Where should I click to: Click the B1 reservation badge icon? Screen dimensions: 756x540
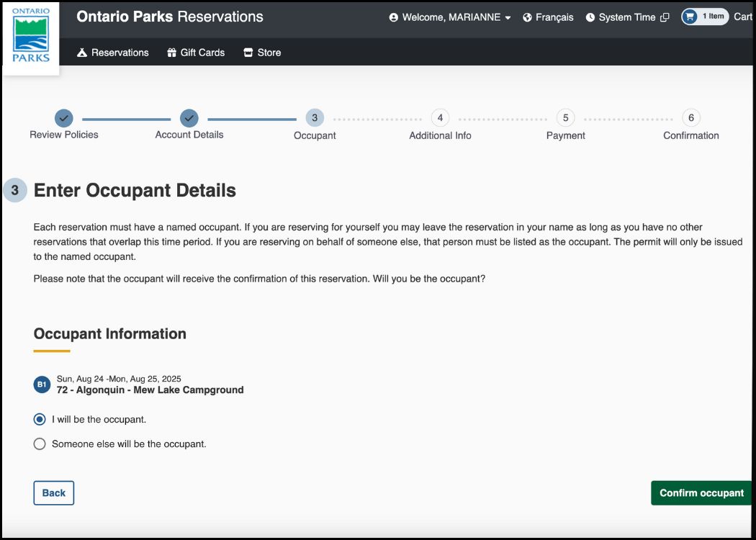[x=42, y=384]
